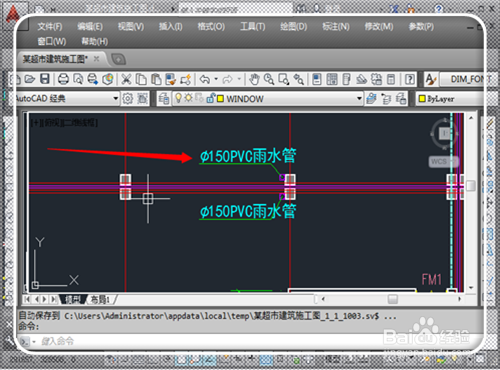This screenshot has width=500, height=370.
Task: Toggle WINDOW layer lock padlock
Action: pos(210,98)
